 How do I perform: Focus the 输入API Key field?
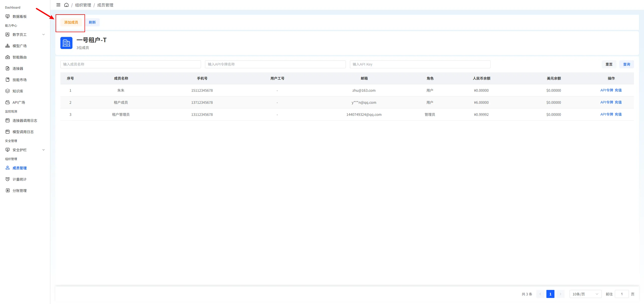tap(420, 64)
